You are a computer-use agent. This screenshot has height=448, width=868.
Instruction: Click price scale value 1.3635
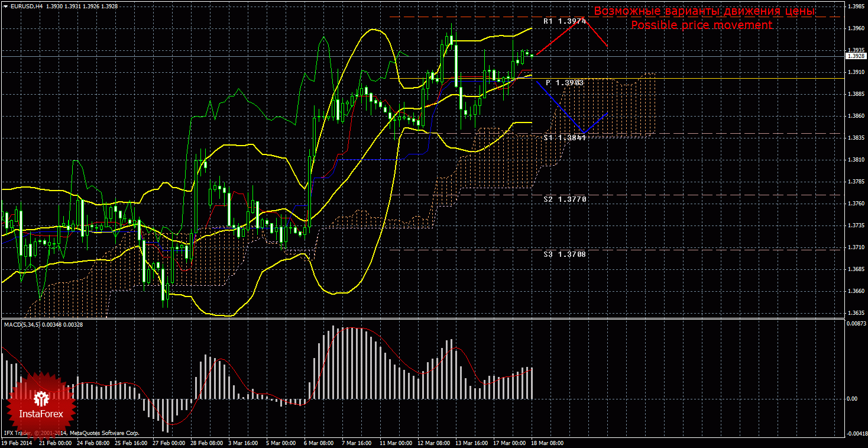click(856, 313)
